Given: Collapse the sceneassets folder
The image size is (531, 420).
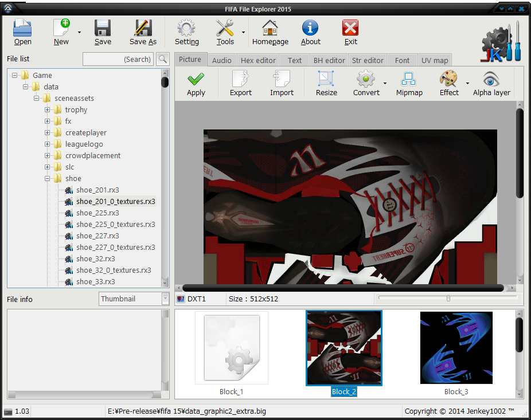Looking at the screenshot, I should [x=36, y=98].
